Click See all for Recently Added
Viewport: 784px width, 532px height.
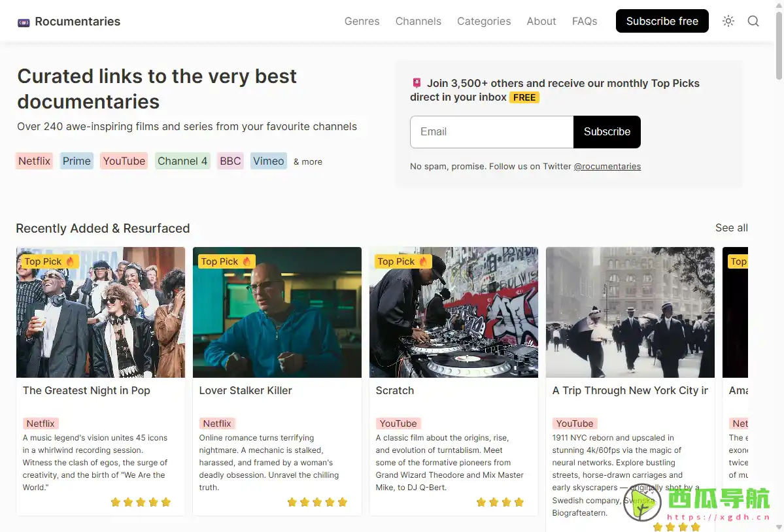tap(732, 228)
